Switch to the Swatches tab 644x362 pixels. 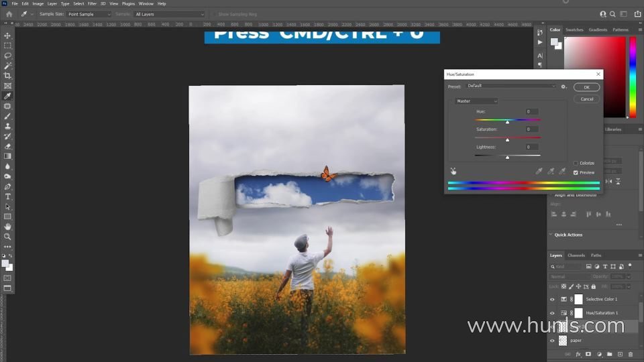click(574, 29)
